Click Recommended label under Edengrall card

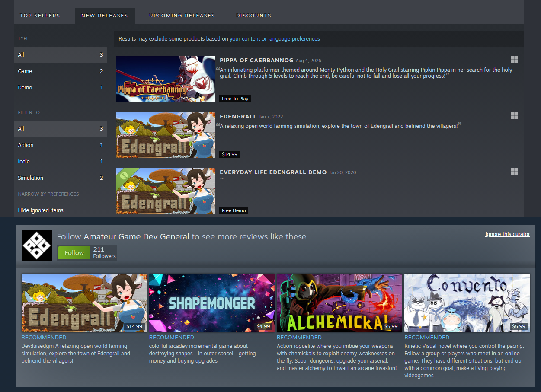point(44,338)
